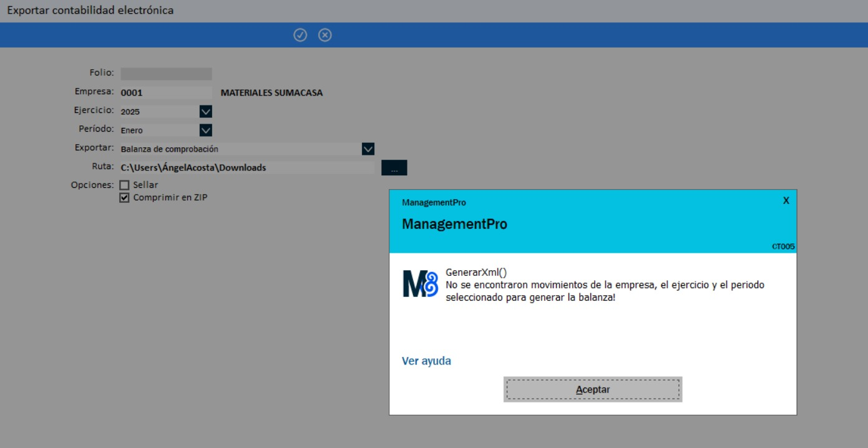Expand the Exportar type dropdown arrow
The image size is (868, 448).
click(368, 149)
